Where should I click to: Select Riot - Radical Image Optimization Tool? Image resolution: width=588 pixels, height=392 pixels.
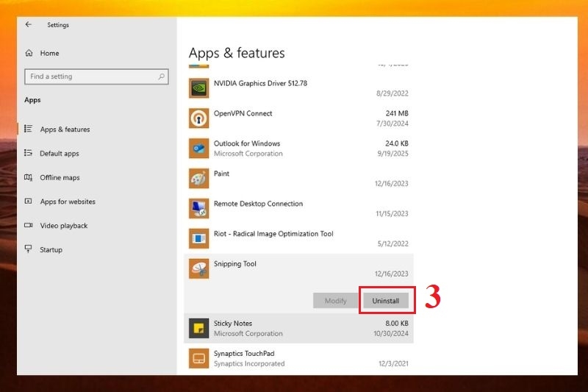(x=298, y=238)
